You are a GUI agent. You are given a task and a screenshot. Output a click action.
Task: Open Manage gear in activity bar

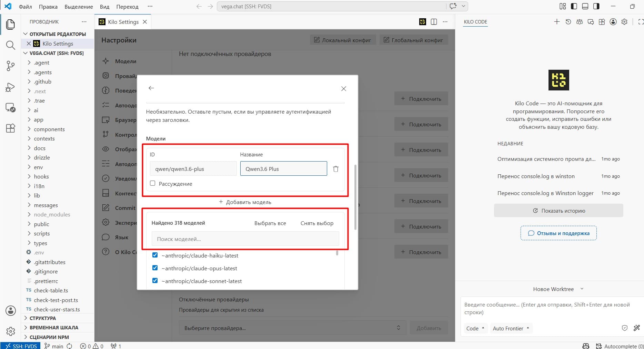pos(11,331)
